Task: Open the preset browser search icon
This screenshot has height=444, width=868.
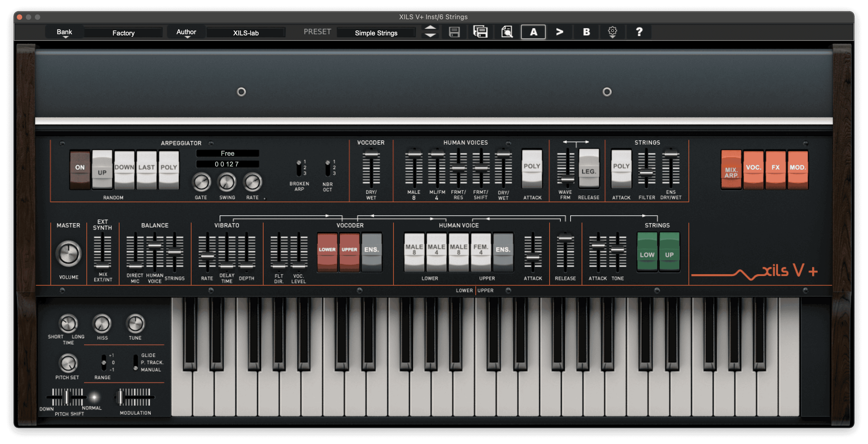Action: [507, 32]
